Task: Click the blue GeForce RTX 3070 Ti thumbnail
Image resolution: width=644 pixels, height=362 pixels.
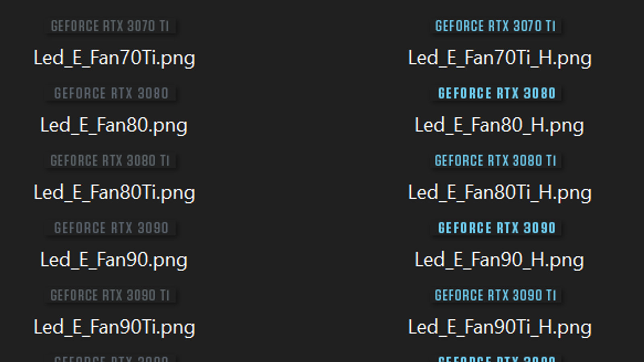Action: [495, 27]
